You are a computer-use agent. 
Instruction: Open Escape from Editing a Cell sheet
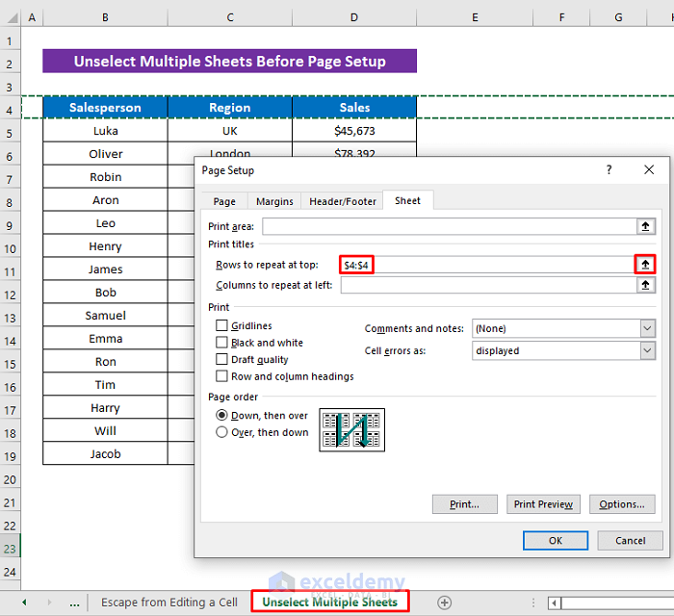point(169,603)
